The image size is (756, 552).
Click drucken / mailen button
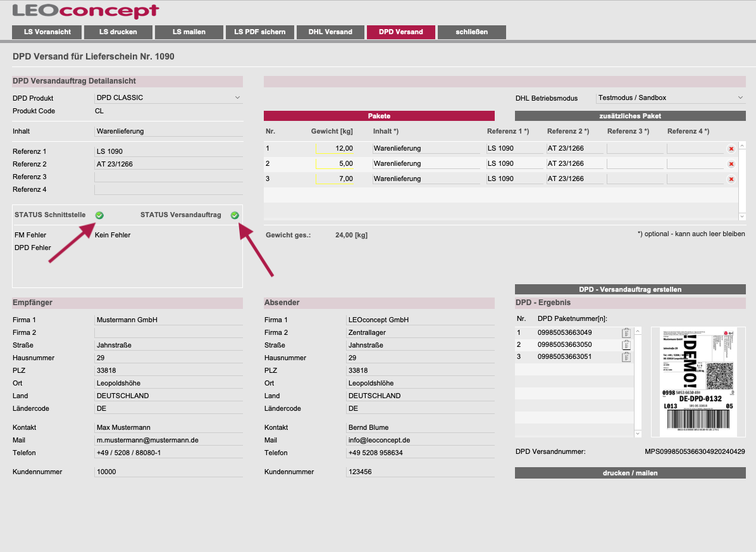[x=630, y=473]
